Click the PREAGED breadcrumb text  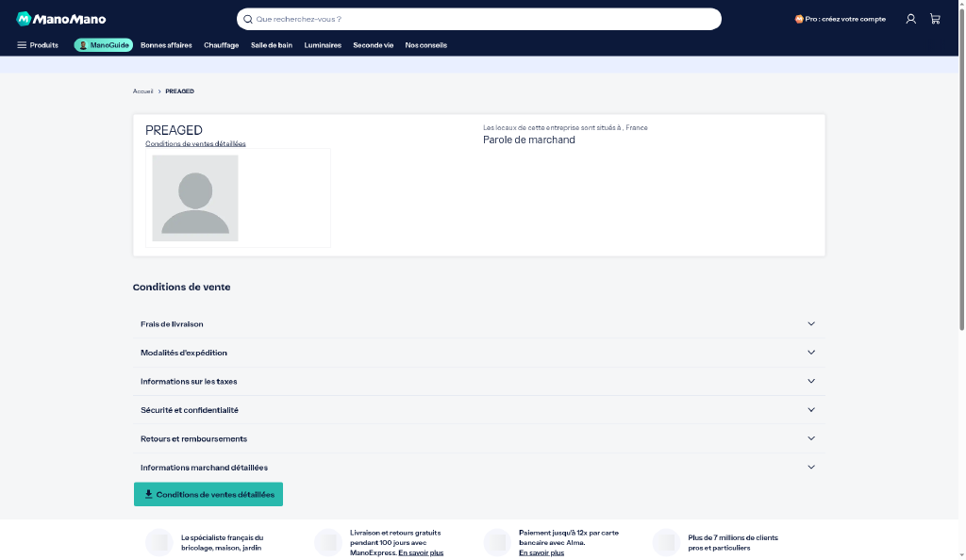click(180, 91)
